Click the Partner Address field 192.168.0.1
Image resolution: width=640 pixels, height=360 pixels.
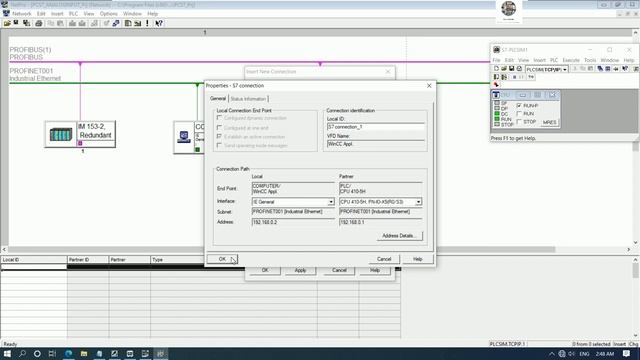pos(380,222)
